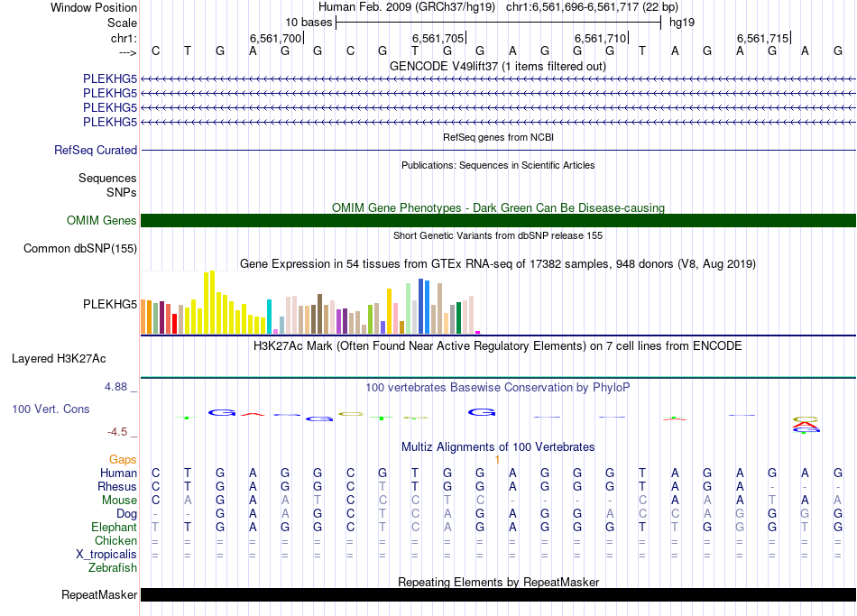
Task: Click the Common dbSNP(155) track label
Action: [x=80, y=249]
